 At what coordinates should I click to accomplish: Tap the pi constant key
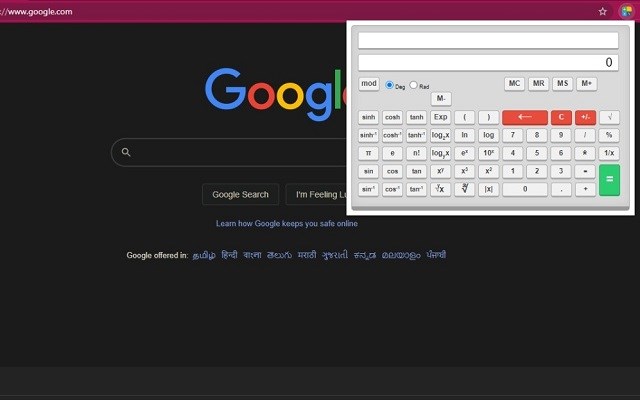tap(368, 153)
